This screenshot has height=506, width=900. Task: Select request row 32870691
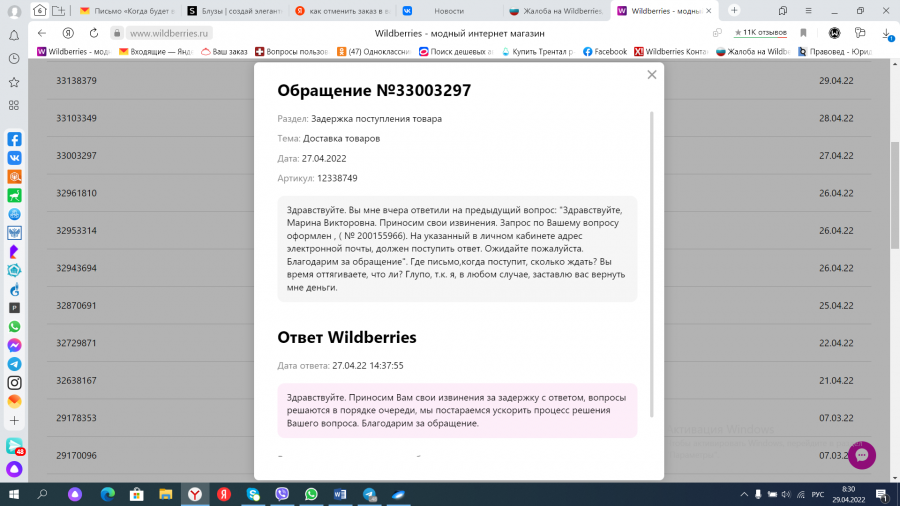pyautogui.click(x=76, y=306)
